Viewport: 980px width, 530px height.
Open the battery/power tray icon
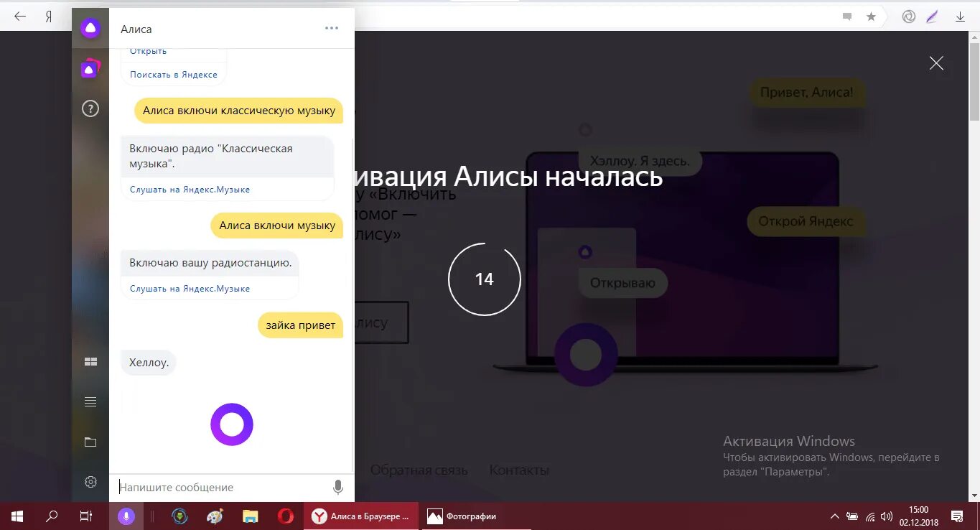[852, 516]
